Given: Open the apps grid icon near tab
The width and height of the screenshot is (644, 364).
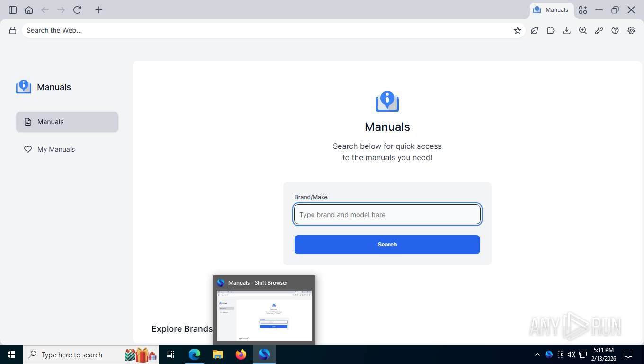Looking at the screenshot, I should pos(583,9).
